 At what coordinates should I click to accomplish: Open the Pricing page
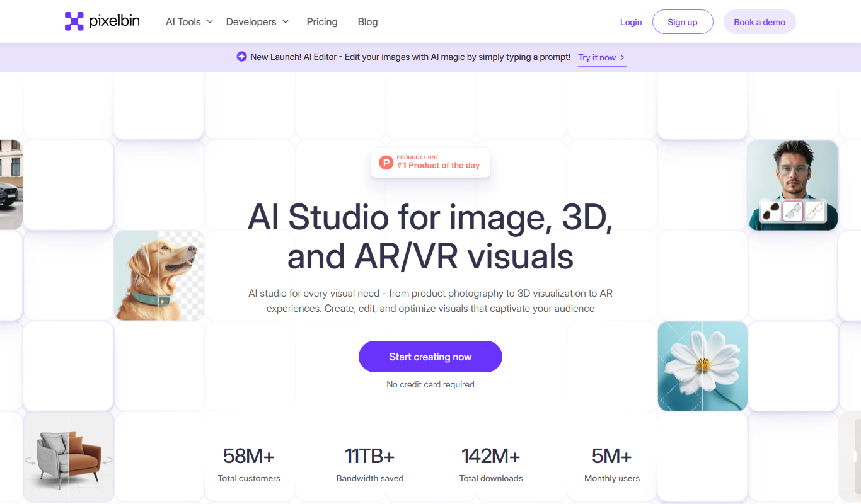[x=322, y=21]
